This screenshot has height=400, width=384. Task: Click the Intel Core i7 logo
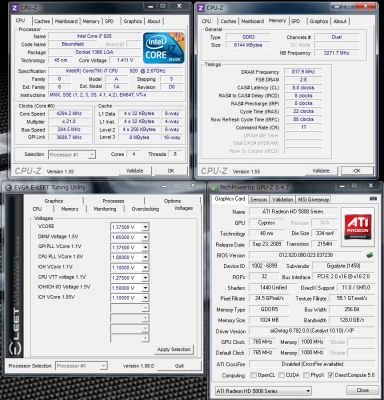point(163,48)
